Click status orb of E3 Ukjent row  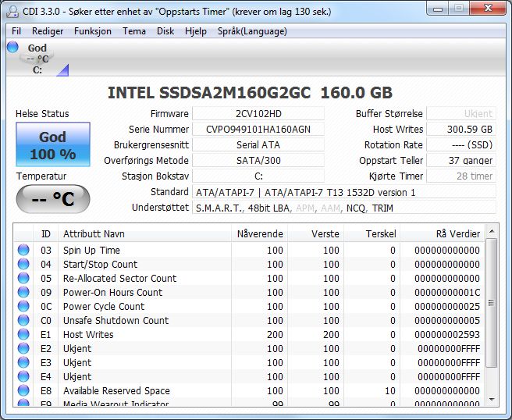[x=23, y=362]
